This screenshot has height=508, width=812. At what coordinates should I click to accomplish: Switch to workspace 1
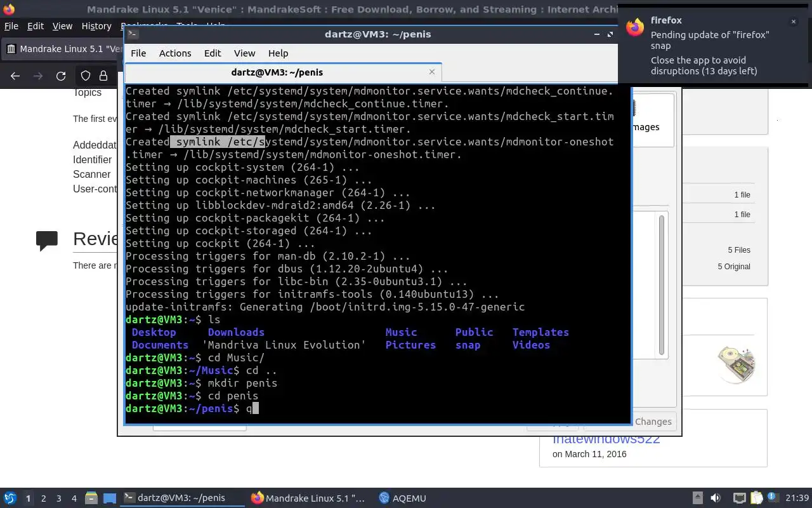pyautogui.click(x=28, y=498)
